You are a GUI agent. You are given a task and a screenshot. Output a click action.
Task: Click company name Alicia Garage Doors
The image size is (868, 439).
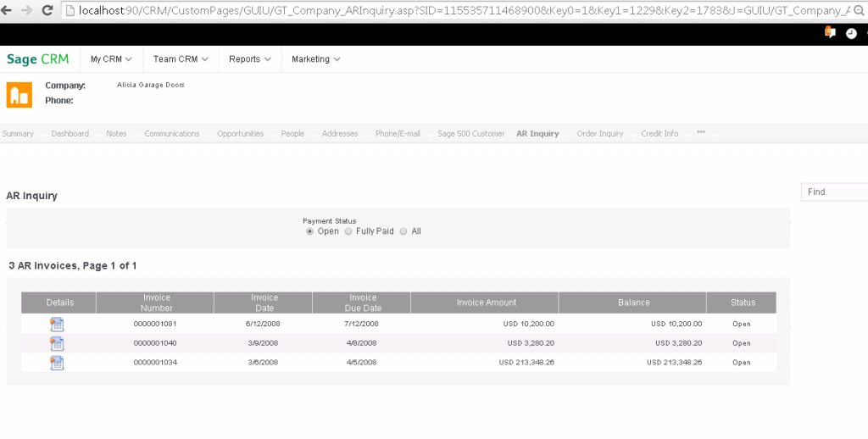tap(151, 86)
